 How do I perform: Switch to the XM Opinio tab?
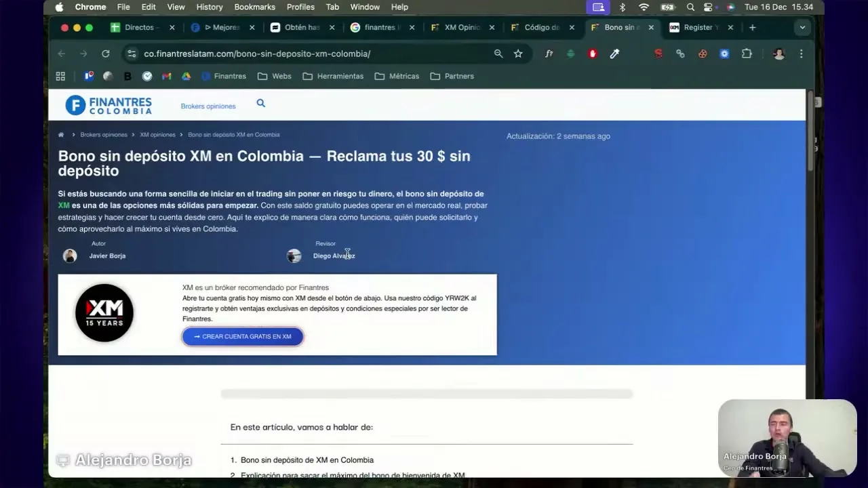click(x=462, y=27)
